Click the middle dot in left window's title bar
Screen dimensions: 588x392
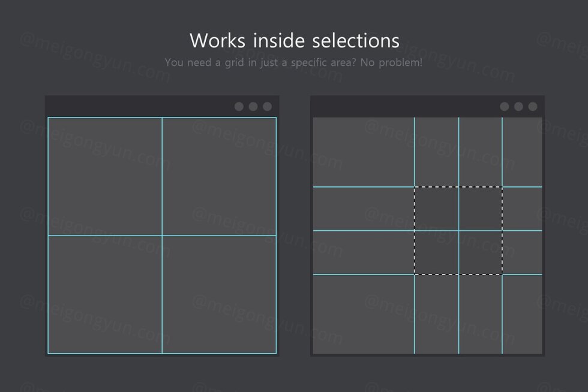[253, 107]
